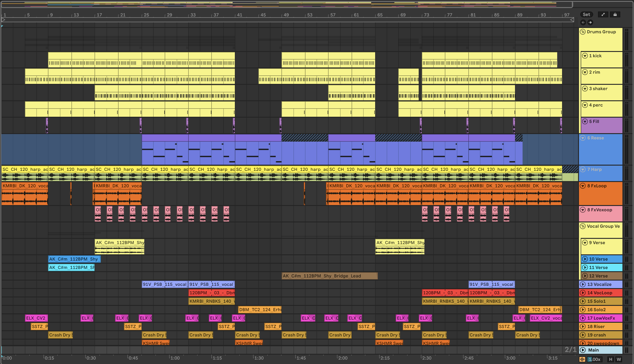634x364 pixels.
Task: Click the Set locator button
Action: click(586, 14)
